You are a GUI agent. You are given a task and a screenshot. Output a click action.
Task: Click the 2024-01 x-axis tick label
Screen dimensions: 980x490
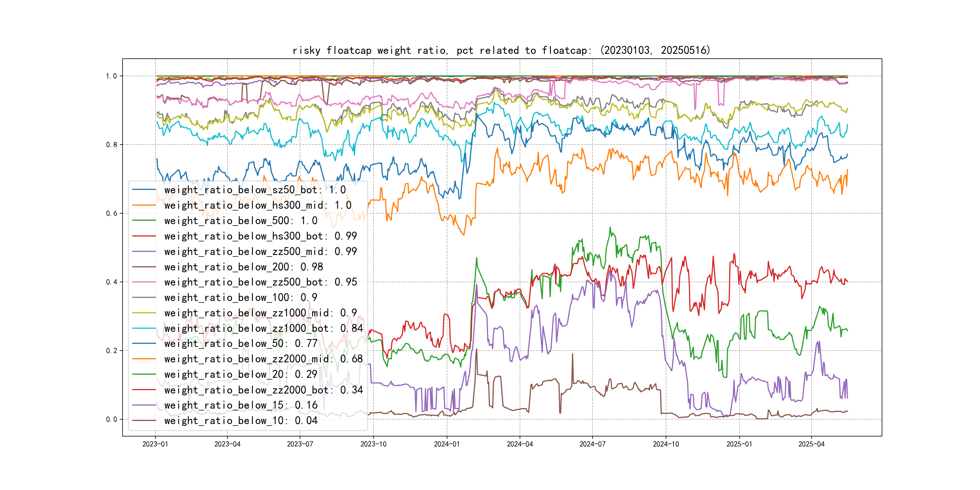coord(447,444)
